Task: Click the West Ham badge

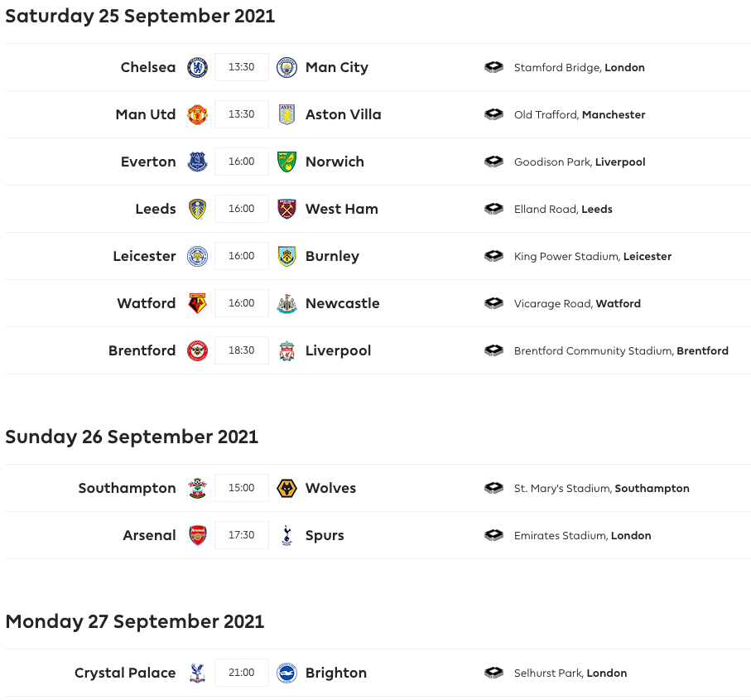Action: point(286,209)
